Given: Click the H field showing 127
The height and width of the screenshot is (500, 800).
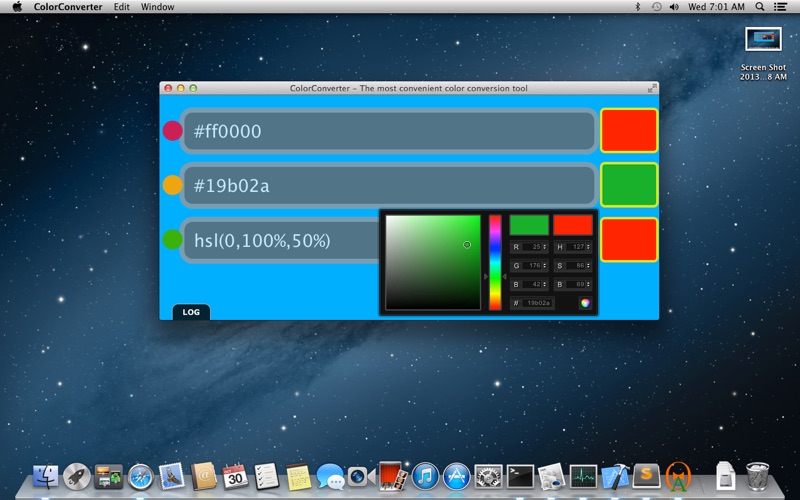Looking at the screenshot, I should coord(576,247).
